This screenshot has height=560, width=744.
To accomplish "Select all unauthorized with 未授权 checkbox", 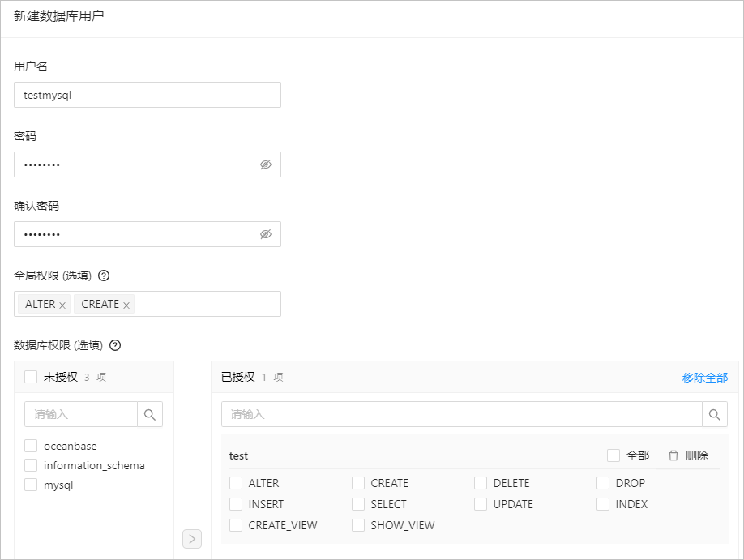I will point(31,377).
